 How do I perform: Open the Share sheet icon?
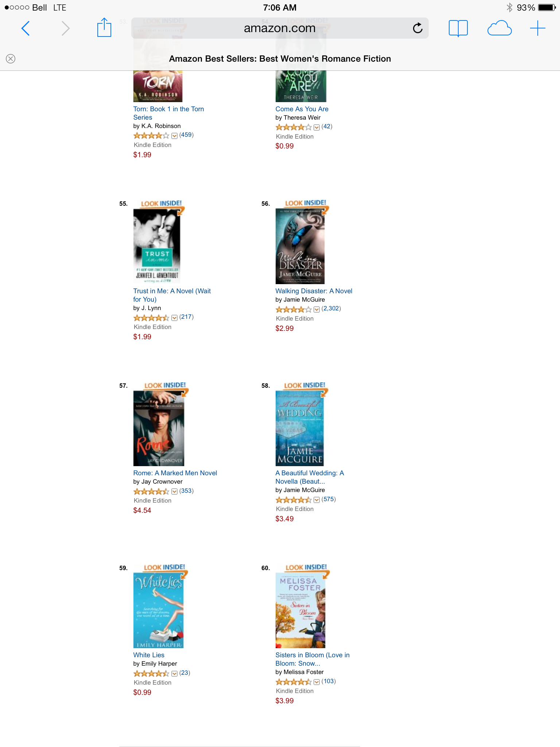[x=104, y=27]
